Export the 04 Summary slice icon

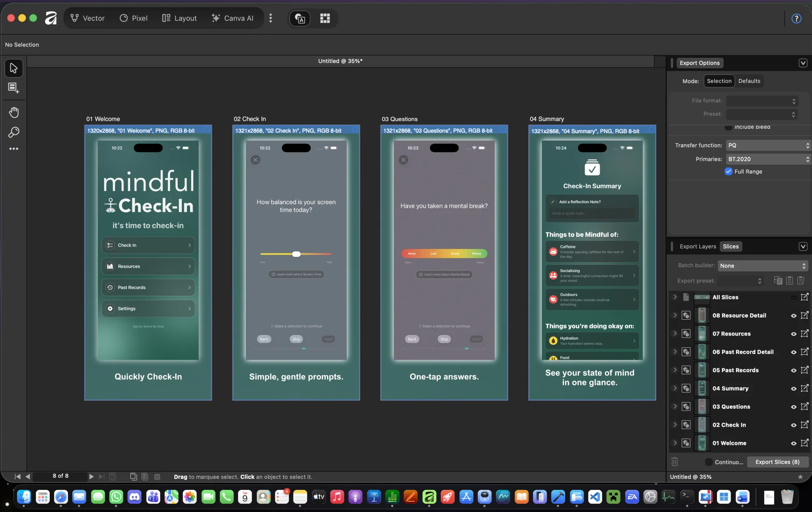click(x=804, y=389)
